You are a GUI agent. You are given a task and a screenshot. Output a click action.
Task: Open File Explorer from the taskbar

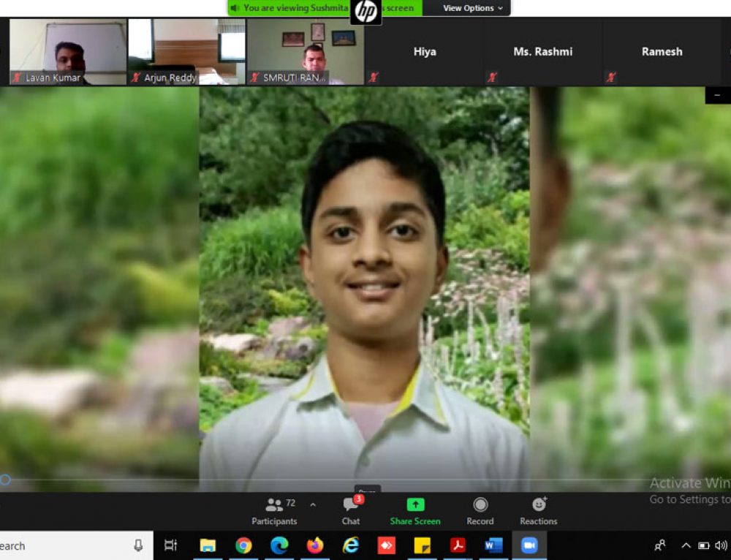pos(208,545)
